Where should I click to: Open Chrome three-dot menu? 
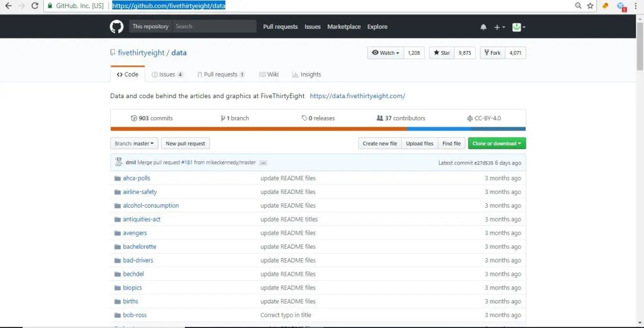(636, 6)
